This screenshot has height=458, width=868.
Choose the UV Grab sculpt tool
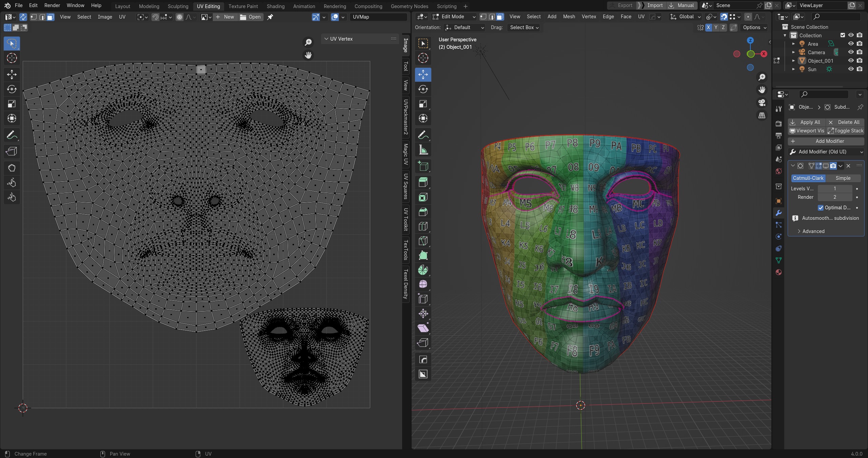pos(12,168)
